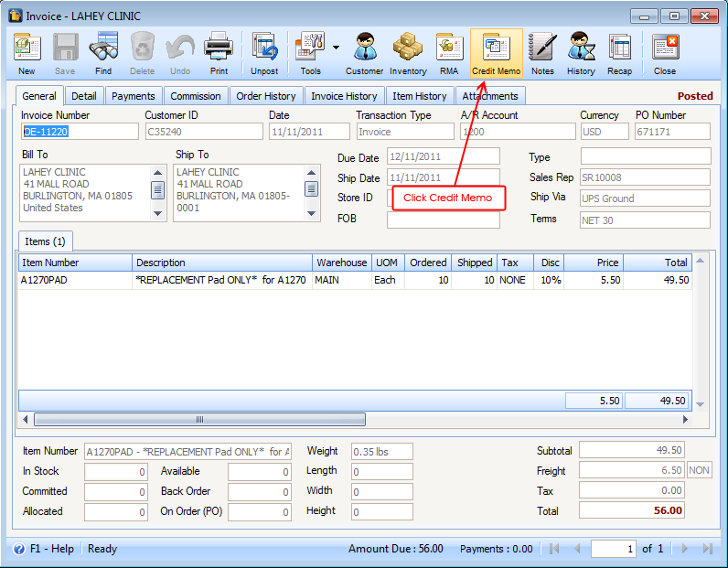Open the Attachments tab
The width and height of the screenshot is (728, 568).
point(490,96)
